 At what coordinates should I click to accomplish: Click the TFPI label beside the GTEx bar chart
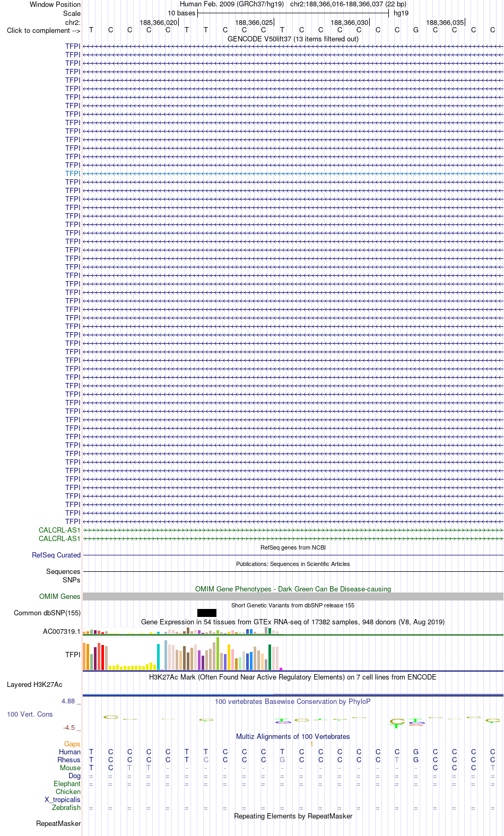[x=73, y=655]
